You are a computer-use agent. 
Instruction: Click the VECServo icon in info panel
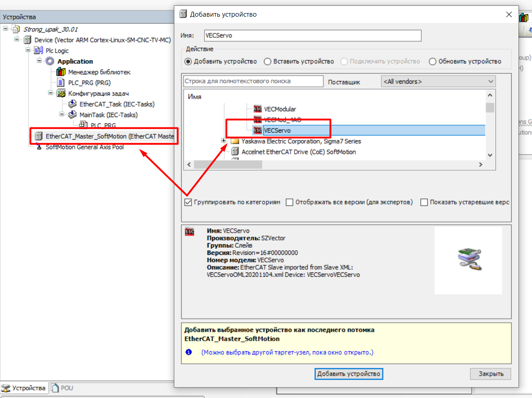(x=189, y=232)
